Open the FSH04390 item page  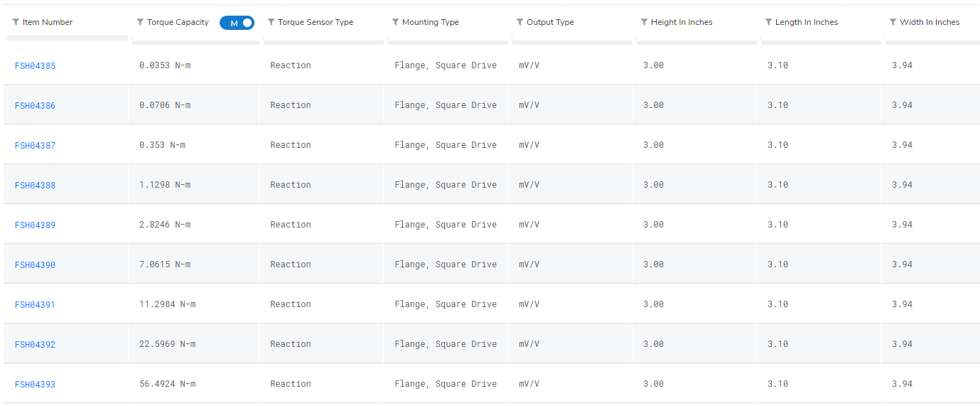pyautogui.click(x=35, y=265)
